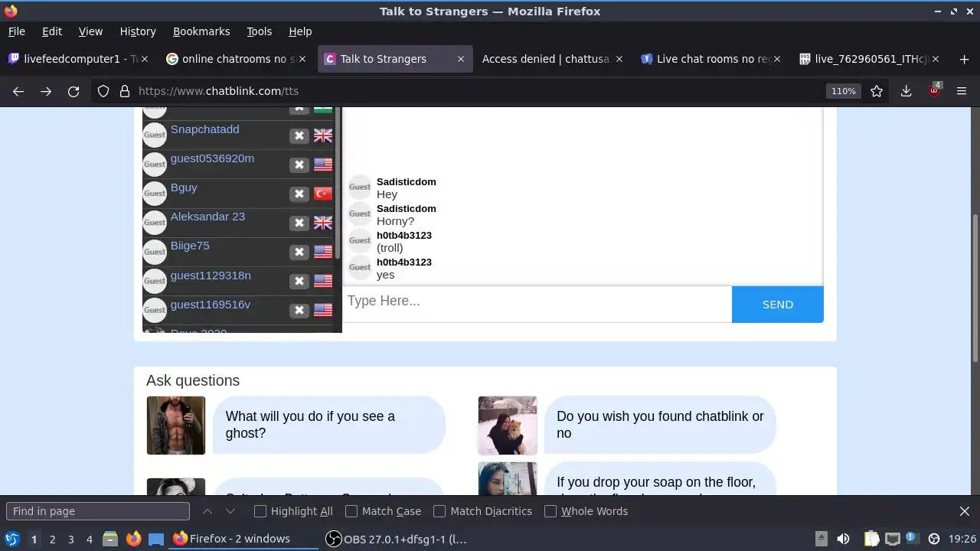This screenshot has width=980, height=551.
Task: Close the Live chat rooms tab
Action: pyautogui.click(x=776, y=59)
